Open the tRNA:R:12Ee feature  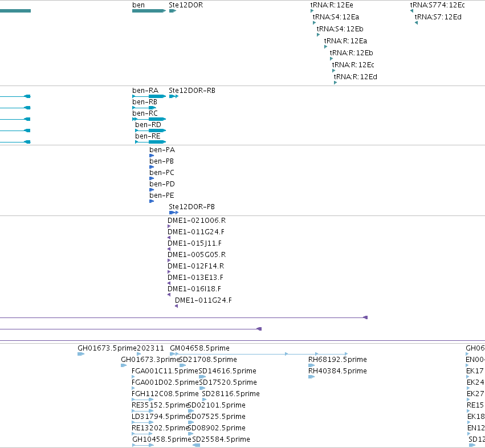(x=332, y=5)
